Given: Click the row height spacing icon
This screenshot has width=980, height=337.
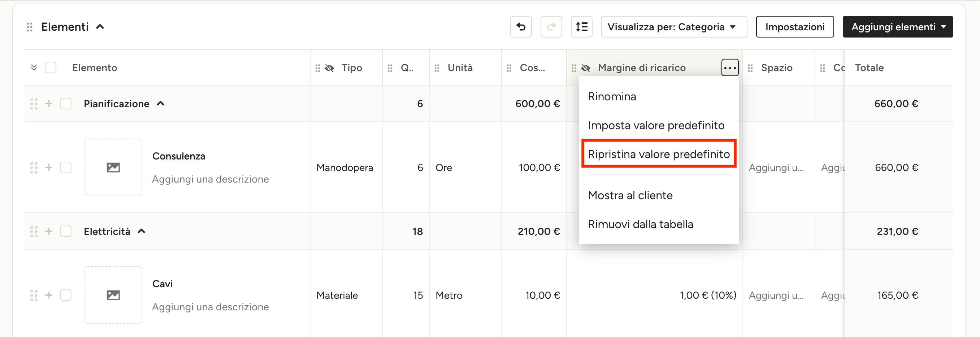Looking at the screenshot, I should click(581, 27).
